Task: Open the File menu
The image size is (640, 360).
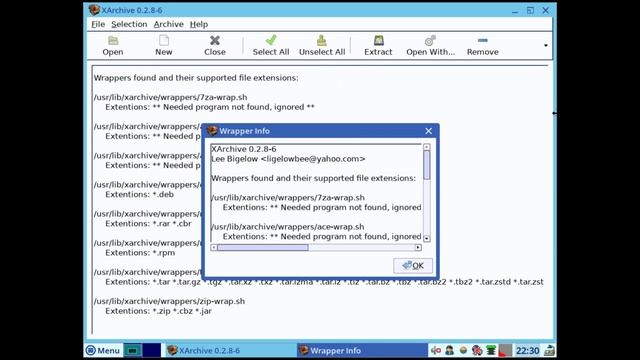Action: (x=98, y=24)
